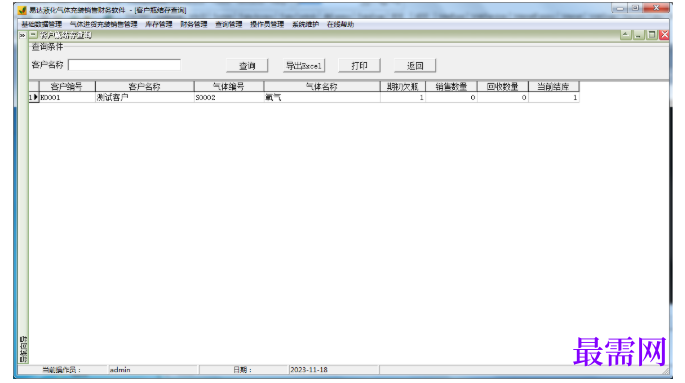Click the 回收数量 column header
The width and height of the screenshot is (685, 383).
tap(503, 86)
